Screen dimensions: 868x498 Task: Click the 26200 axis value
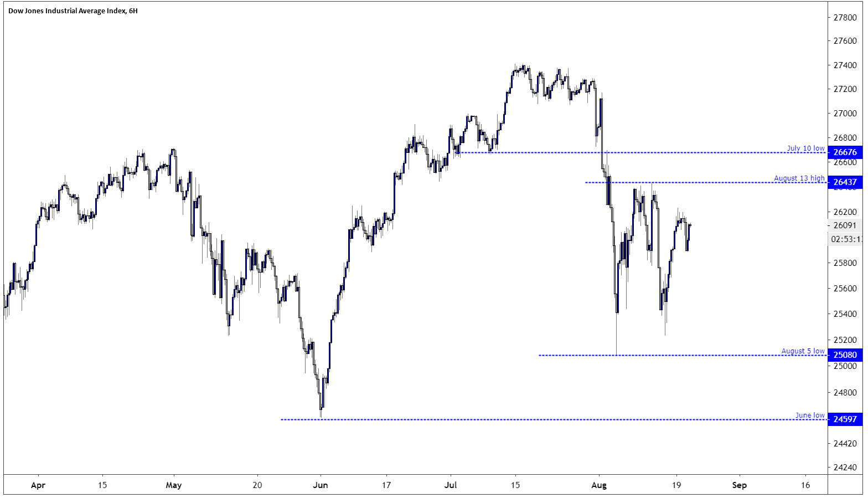(845, 212)
